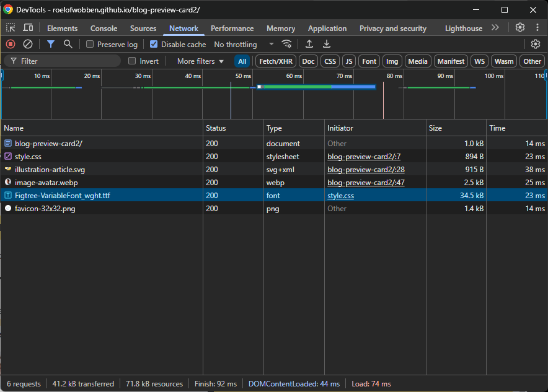Viewport: 548px width, 392px height.
Task: Expand the More filters dropdown
Action: pos(200,61)
